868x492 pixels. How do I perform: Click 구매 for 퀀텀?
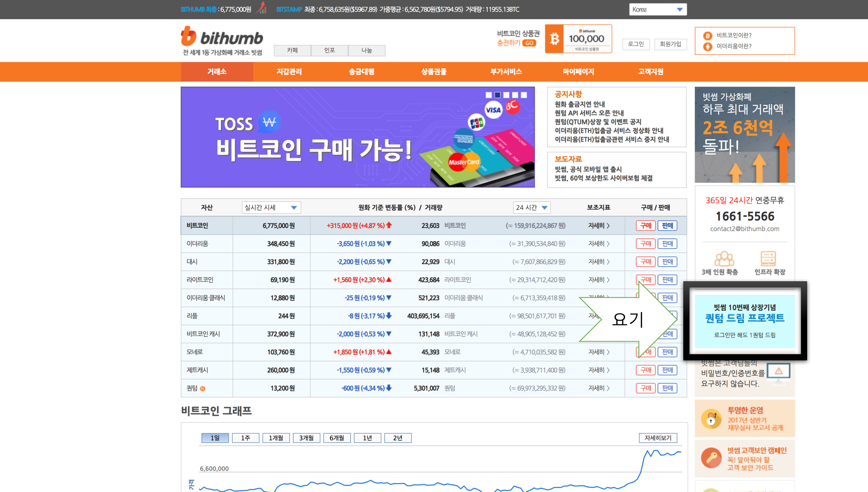(646, 388)
